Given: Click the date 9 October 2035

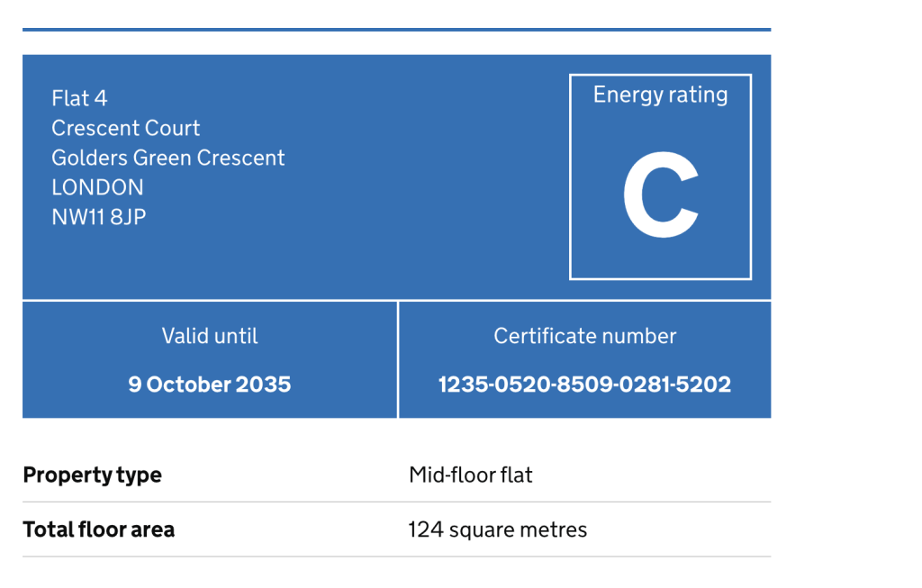Looking at the screenshot, I should (x=209, y=384).
